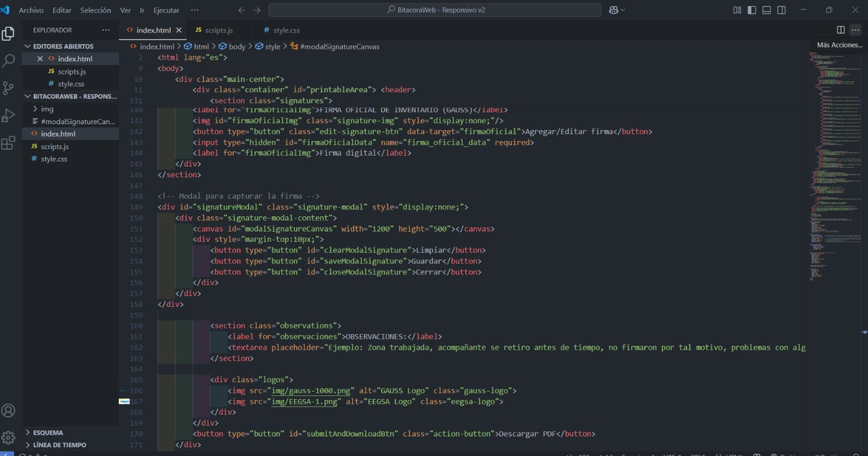
Task: Toggle the secondary side bar visibility
Action: tap(782, 10)
